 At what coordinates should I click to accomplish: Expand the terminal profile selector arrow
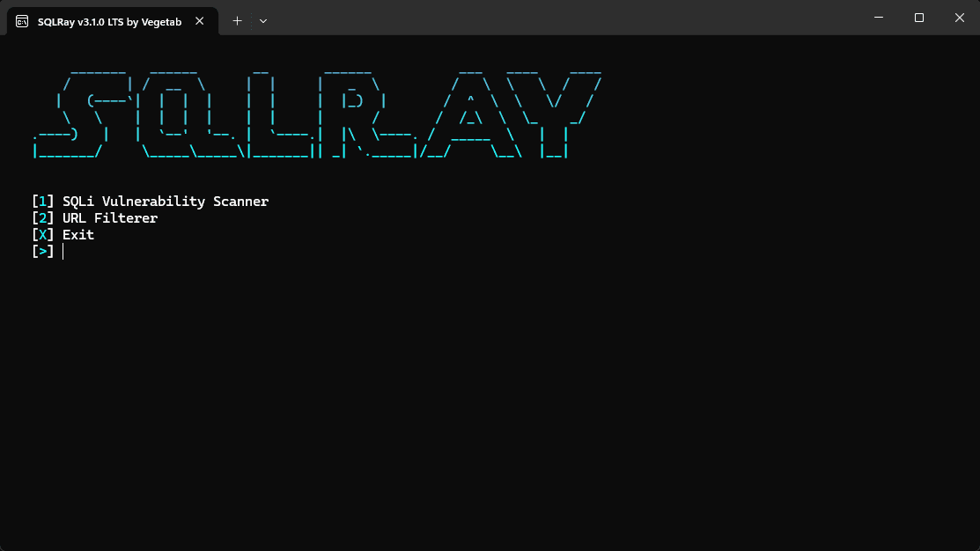click(263, 20)
